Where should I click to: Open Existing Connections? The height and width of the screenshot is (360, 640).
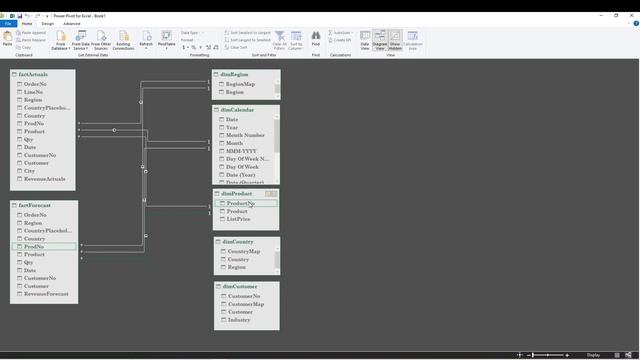(x=123, y=40)
